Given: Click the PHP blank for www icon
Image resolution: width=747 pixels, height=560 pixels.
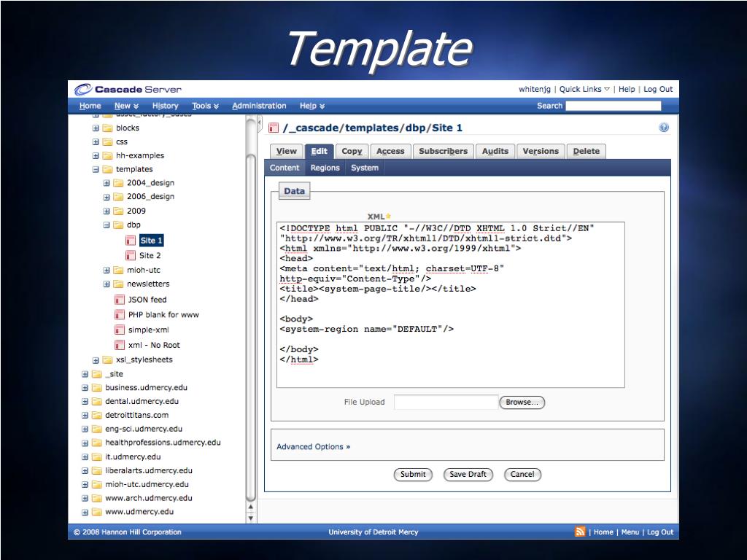Looking at the screenshot, I should [120, 315].
